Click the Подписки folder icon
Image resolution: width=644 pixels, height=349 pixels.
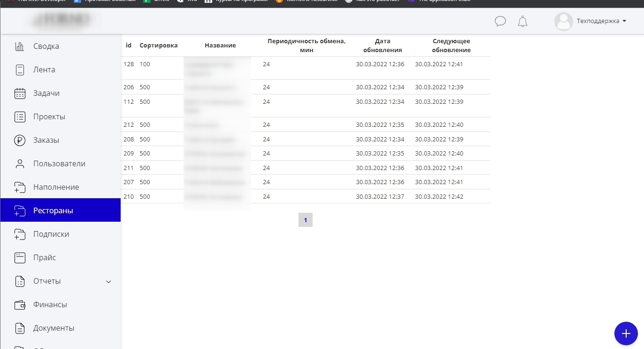(x=20, y=234)
